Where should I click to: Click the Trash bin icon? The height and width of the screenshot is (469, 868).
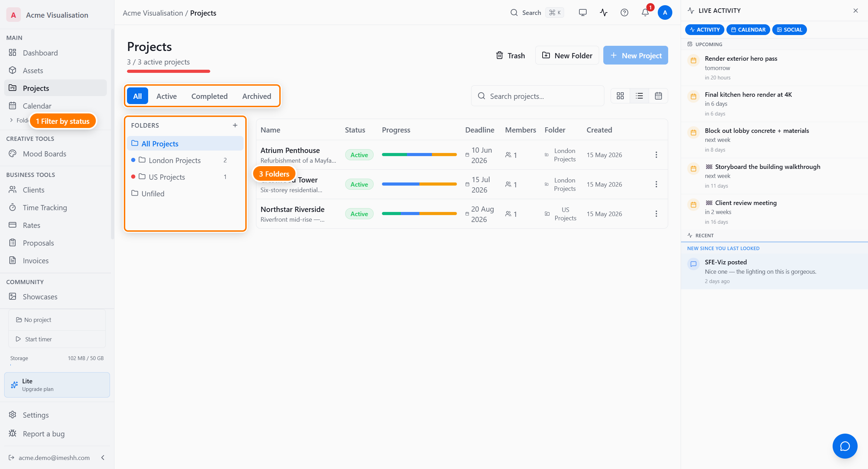point(500,56)
